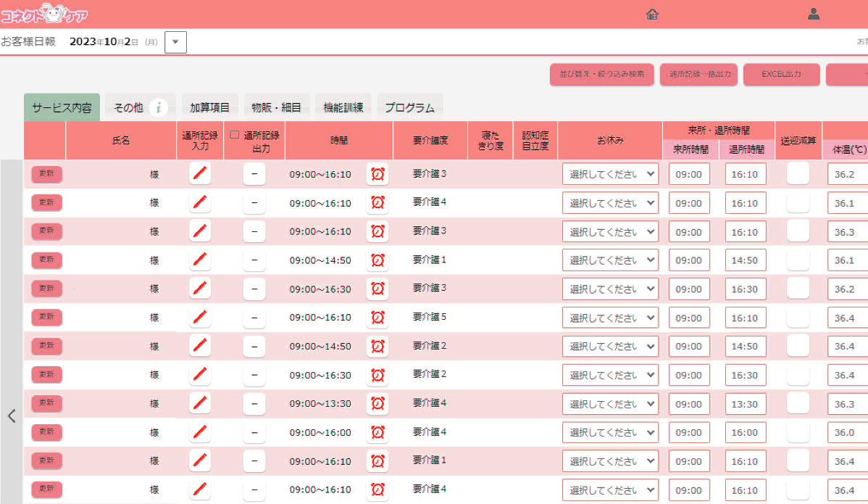Click the 並び替え・絞り込み検索 button

point(601,75)
